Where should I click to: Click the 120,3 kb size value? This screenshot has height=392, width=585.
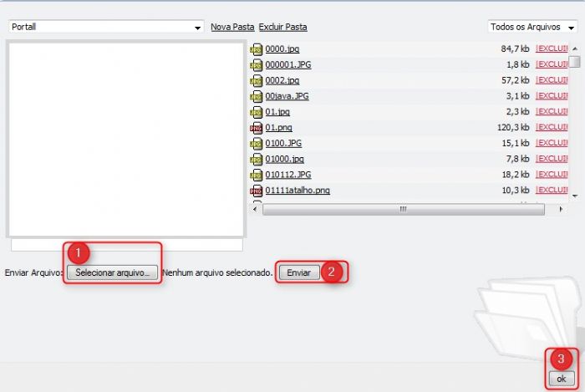[513, 127]
